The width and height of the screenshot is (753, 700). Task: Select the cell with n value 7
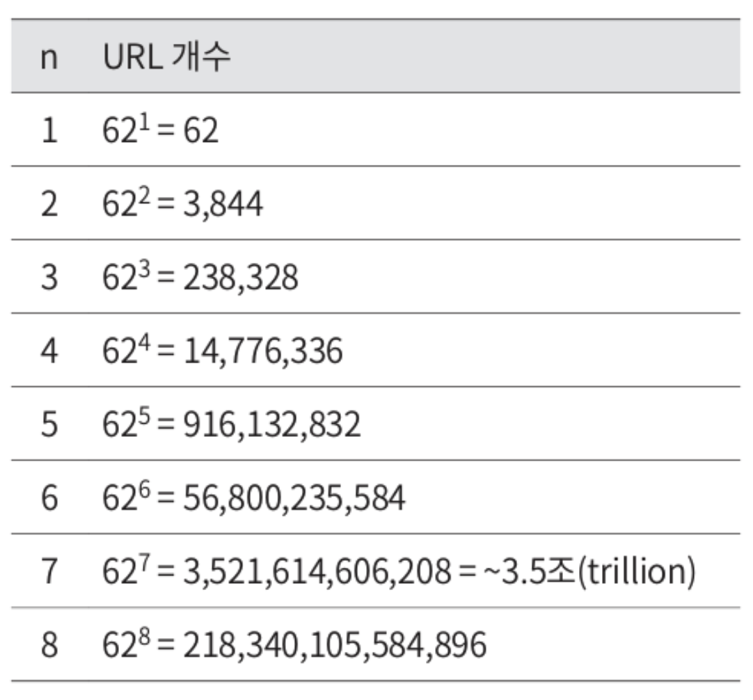tap(49, 573)
